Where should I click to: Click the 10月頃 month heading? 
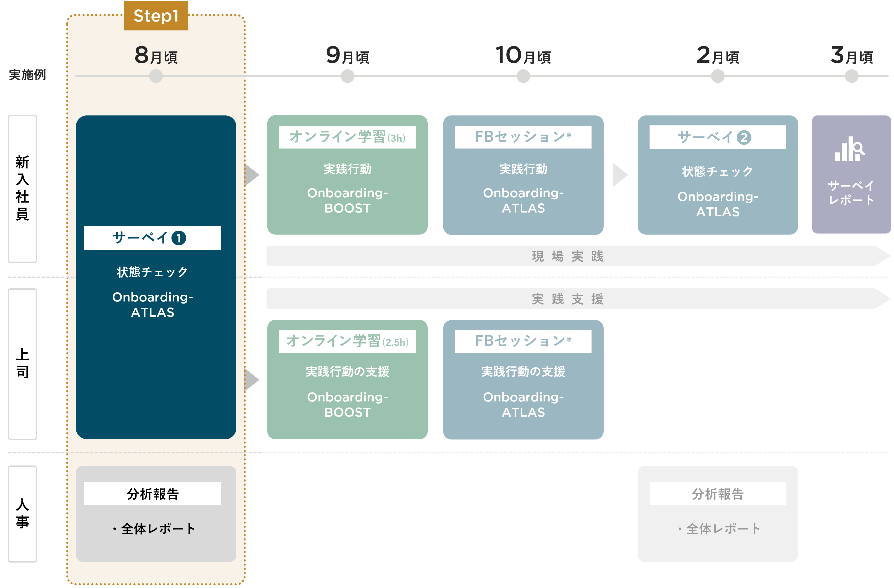[523, 55]
